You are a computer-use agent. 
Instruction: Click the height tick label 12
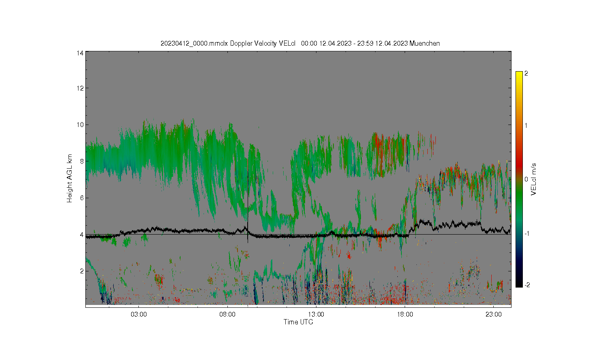tap(80, 88)
